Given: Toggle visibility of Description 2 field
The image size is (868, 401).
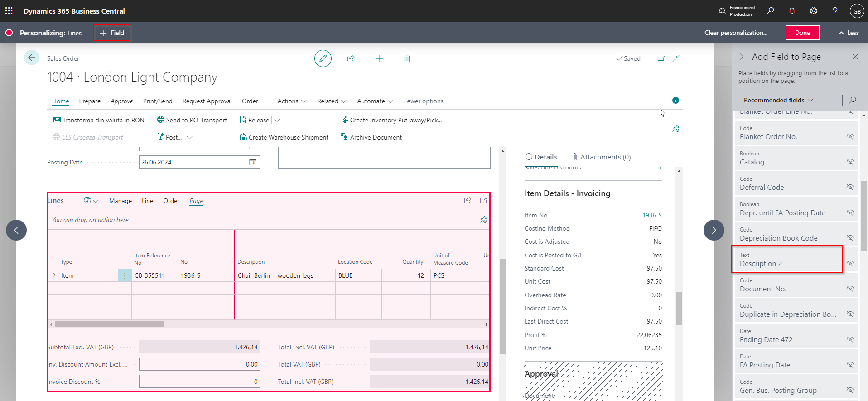Looking at the screenshot, I should point(850,263).
